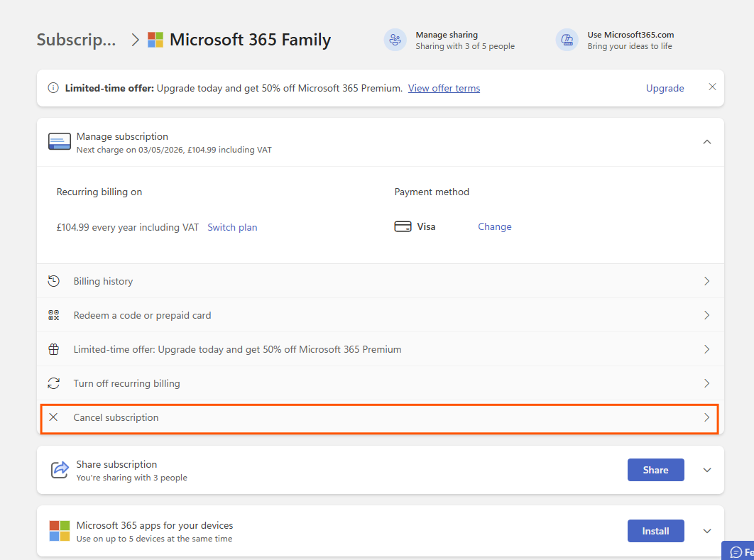Click the Manage subscription card icon
754x560 pixels.
60,142
